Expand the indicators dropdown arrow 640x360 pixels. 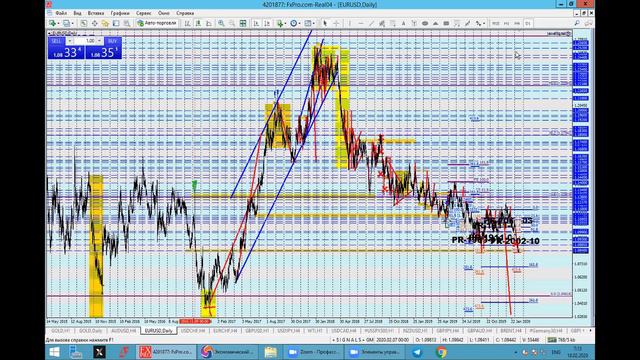coord(285,23)
